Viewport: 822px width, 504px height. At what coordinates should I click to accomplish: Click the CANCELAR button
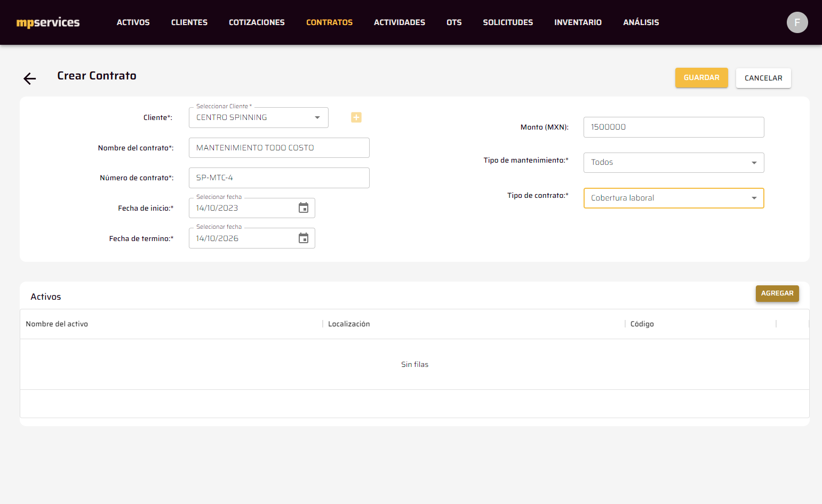point(763,78)
